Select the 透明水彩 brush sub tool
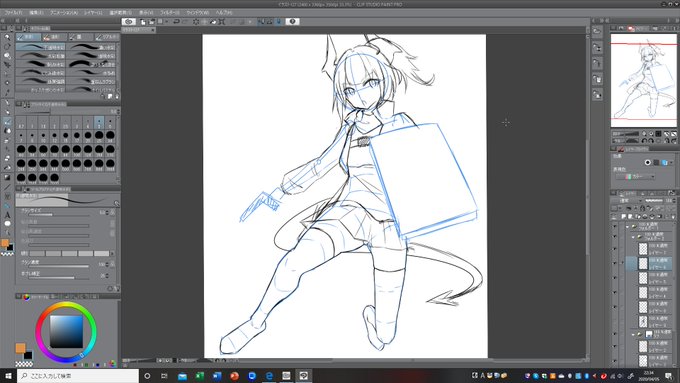Viewport: 680px width, 383px height. pos(92,56)
